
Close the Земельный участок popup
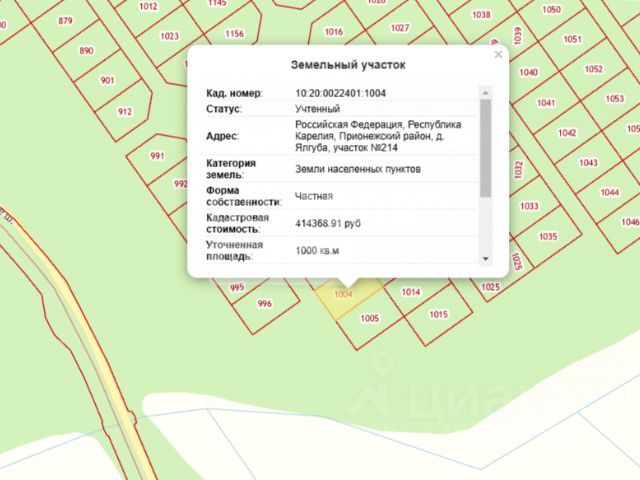point(498,54)
